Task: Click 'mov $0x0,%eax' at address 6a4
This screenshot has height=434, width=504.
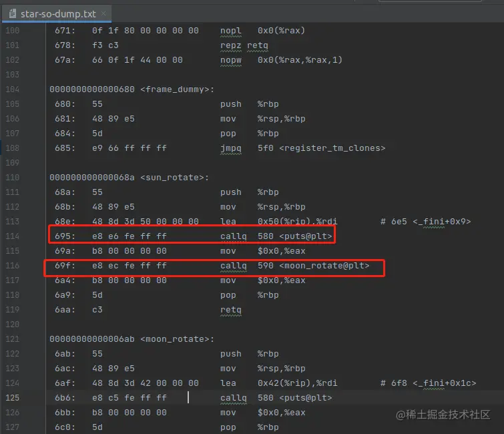Action: click(262, 280)
